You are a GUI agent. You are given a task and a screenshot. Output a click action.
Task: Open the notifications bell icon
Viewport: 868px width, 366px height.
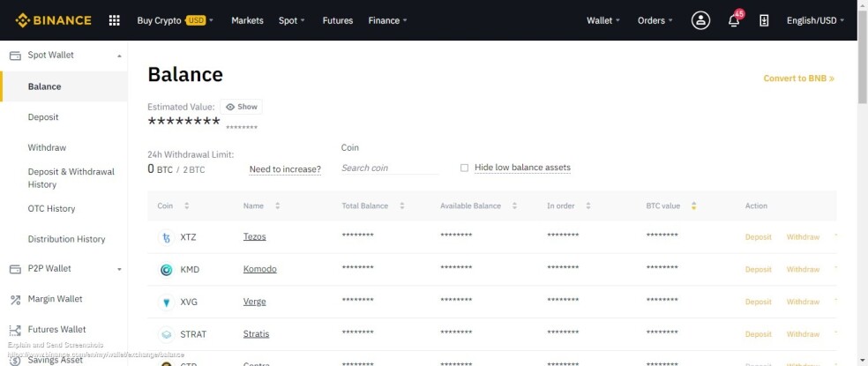(734, 20)
